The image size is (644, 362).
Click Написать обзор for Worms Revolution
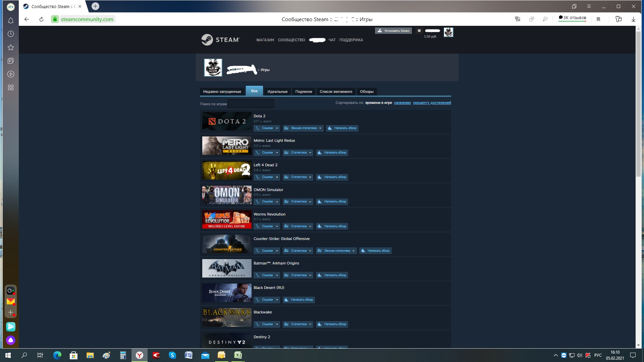(332, 226)
